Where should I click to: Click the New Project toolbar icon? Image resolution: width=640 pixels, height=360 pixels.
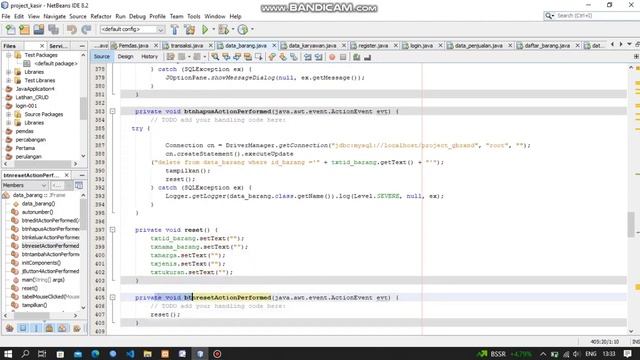click(x=24, y=29)
